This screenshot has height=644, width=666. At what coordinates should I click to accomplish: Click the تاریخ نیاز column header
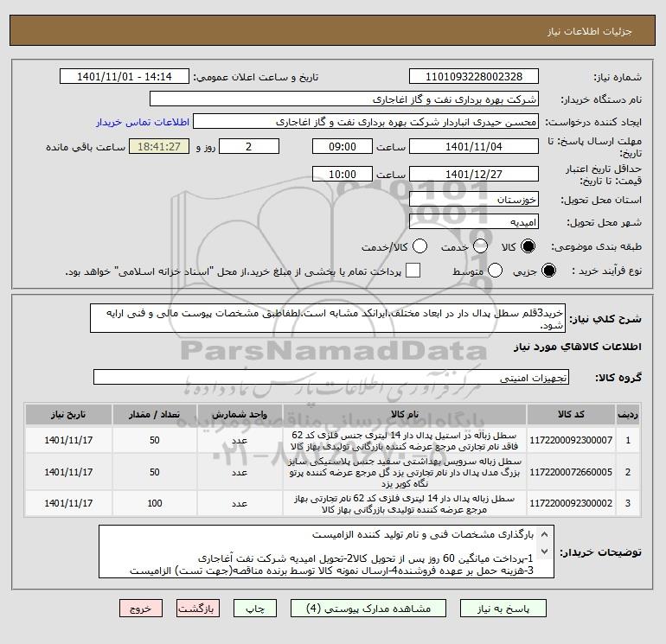(68, 414)
